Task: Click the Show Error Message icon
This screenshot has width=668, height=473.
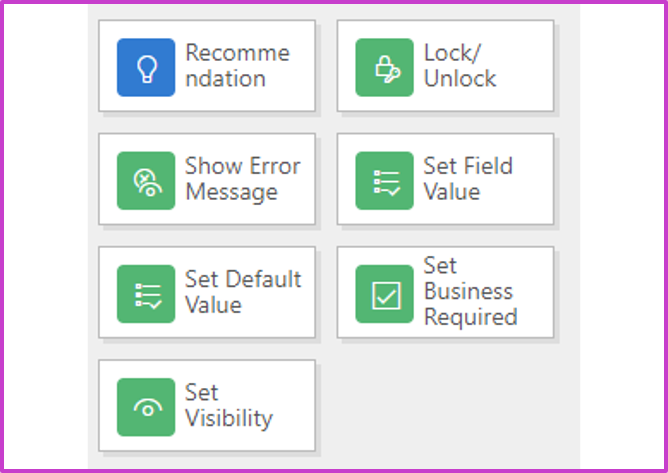Action: click(x=146, y=181)
